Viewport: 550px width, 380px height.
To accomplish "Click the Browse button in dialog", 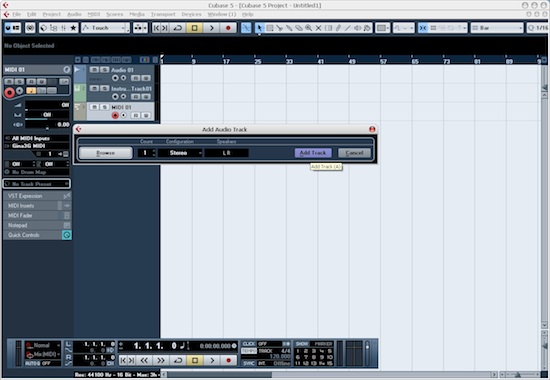I will (x=106, y=153).
